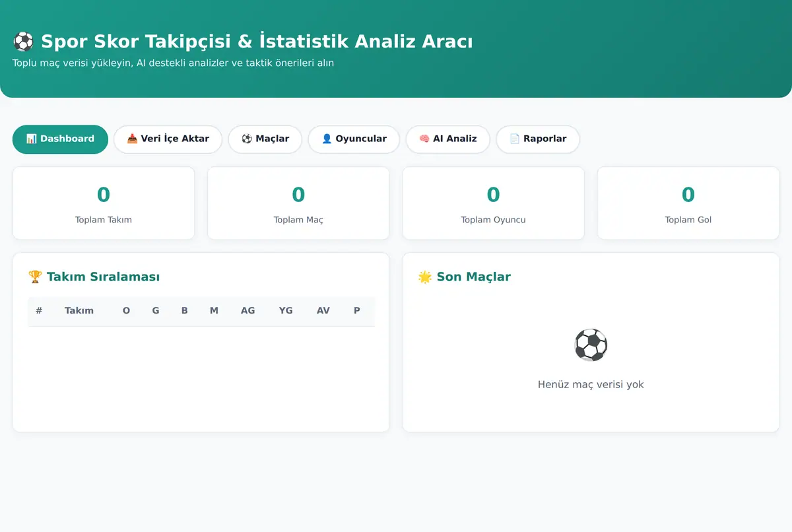Image resolution: width=792 pixels, height=532 pixels.
Task: Open the Raporlar tab
Action: click(538, 139)
